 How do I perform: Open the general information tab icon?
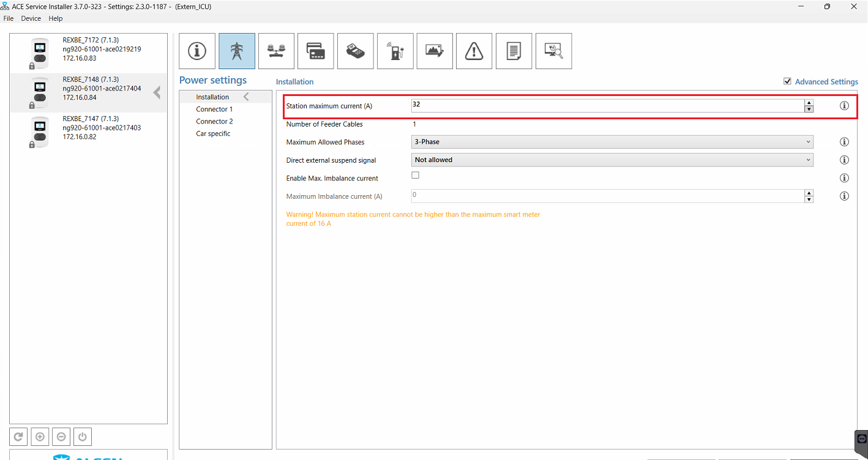197,51
